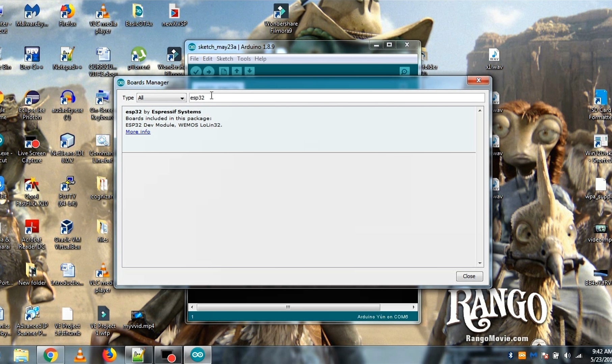Select the SD Card Formatter desktop icon

[x=600, y=105]
